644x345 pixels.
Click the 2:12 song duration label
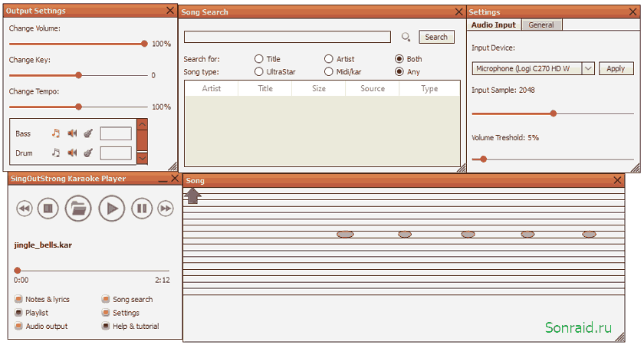(x=163, y=280)
